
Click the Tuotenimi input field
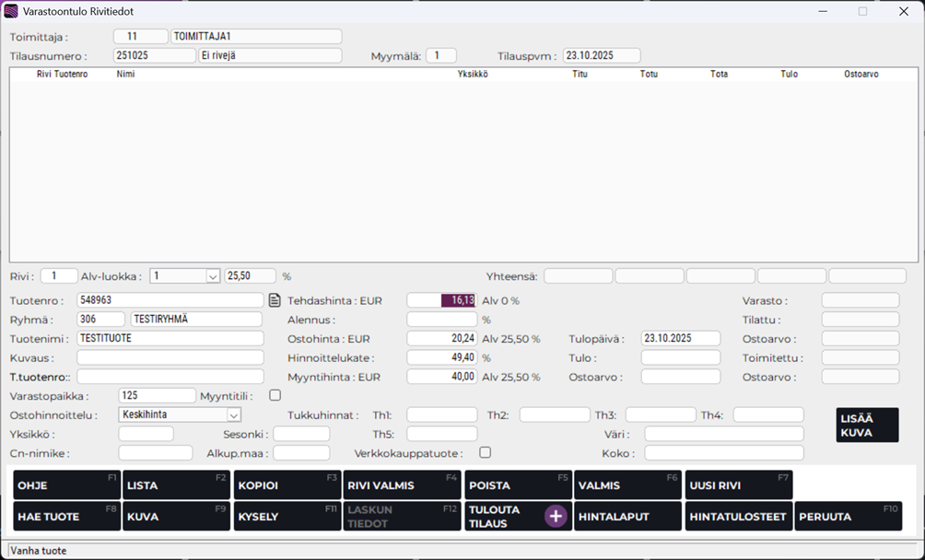pyautogui.click(x=170, y=338)
